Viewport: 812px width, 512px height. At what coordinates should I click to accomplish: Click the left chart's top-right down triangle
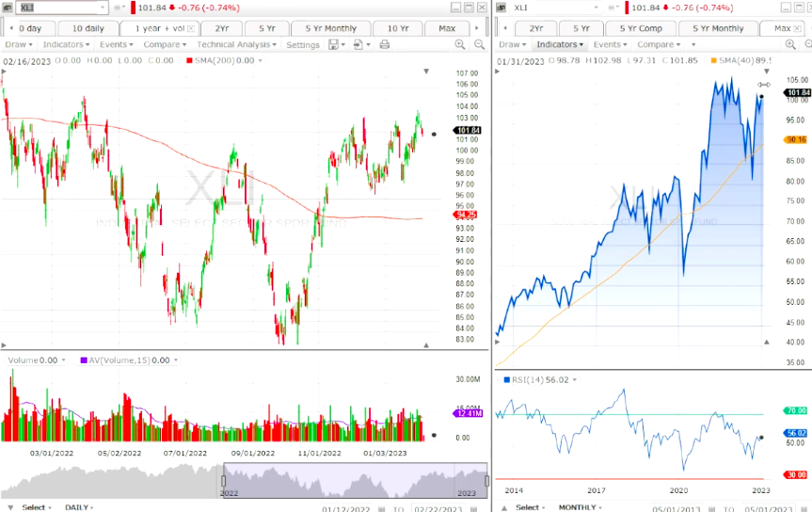tap(426, 71)
